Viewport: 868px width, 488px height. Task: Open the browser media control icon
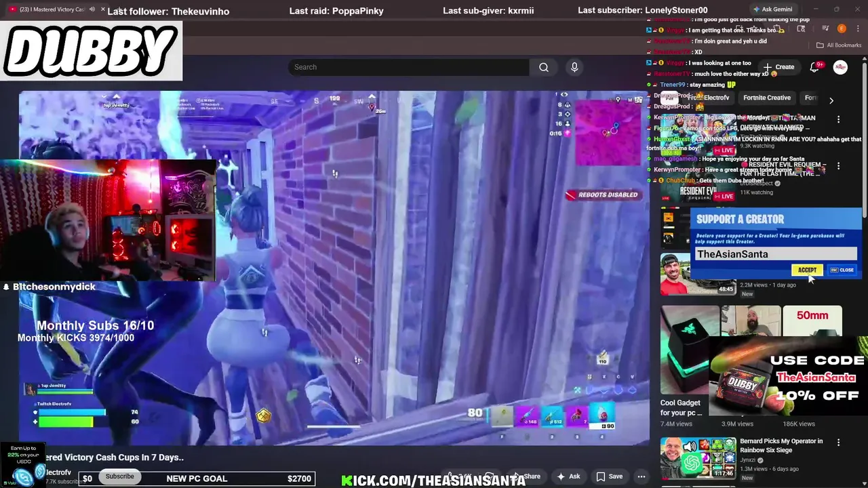[825, 28]
